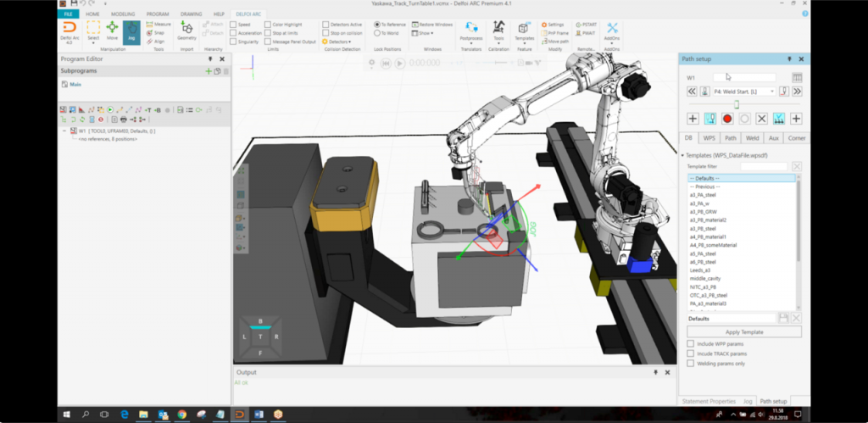Choose the Align tool
This screenshot has height=423, width=868.
[156, 41]
